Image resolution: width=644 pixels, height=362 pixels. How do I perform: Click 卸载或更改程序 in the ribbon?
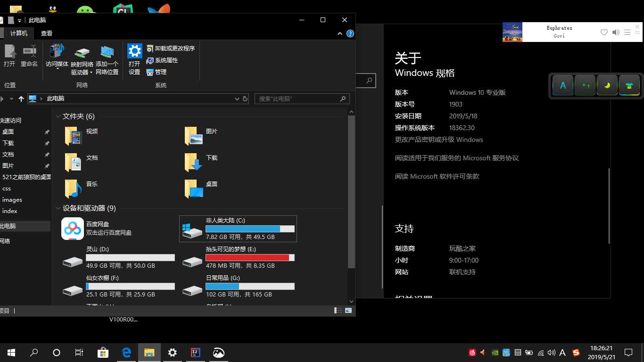170,49
